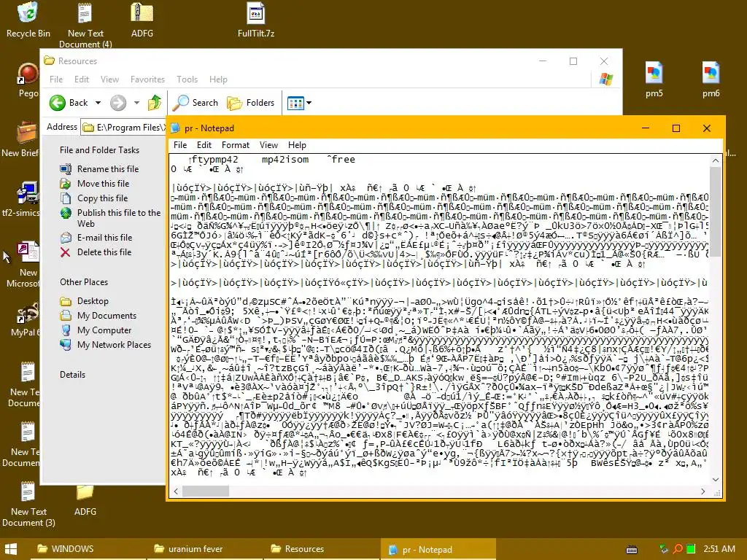Go Up one folder level icon
Screen dimensions: 747x560
click(155, 103)
